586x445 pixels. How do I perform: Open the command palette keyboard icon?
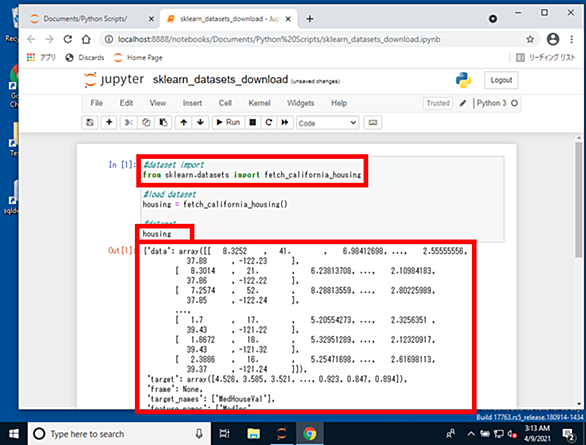tap(373, 123)
